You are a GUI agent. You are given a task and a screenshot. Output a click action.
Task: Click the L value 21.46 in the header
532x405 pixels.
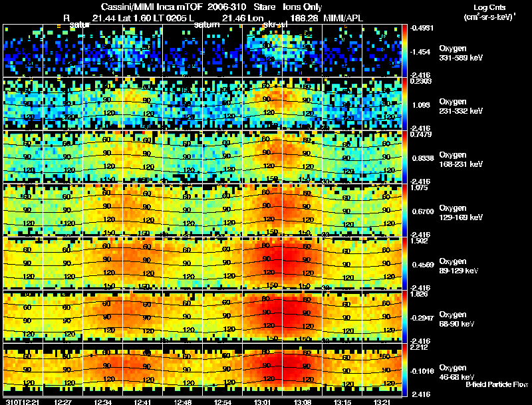(x=234, y=18)
